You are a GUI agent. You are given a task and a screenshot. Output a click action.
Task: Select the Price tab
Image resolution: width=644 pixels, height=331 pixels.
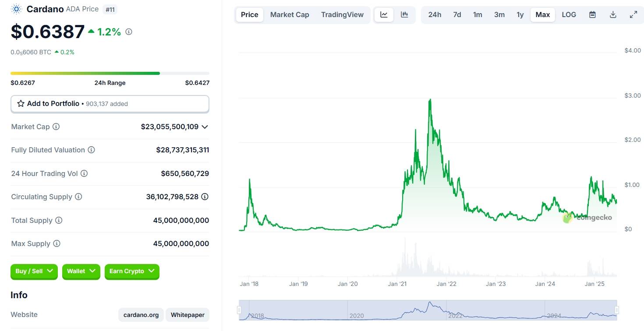pos(250,14)
